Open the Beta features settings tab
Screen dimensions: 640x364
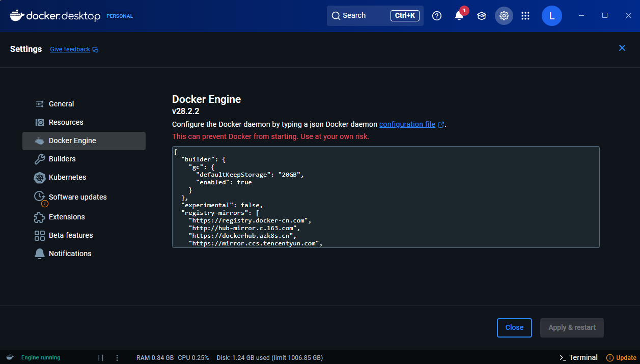coord(84,235)
